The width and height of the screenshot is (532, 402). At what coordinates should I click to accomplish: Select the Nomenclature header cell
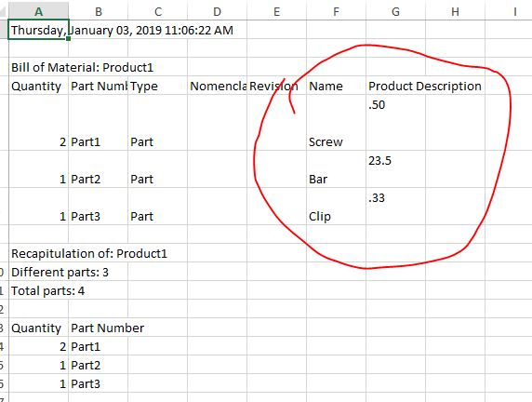pos(217,86)
